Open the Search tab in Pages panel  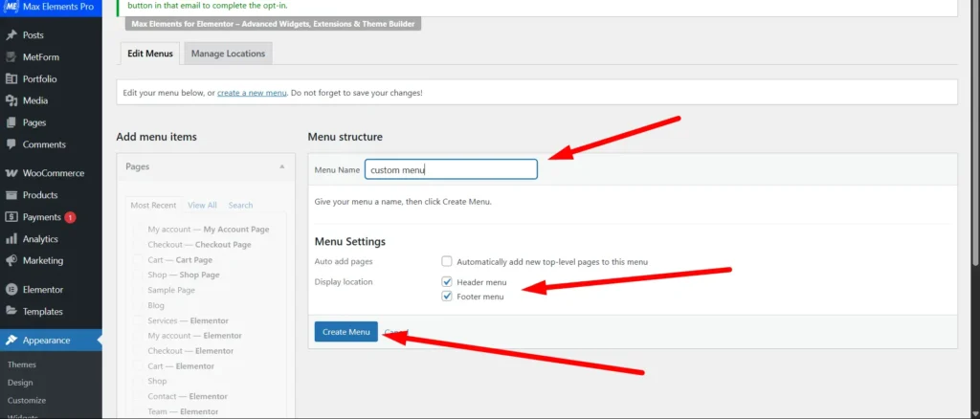(x=240, y=205)
